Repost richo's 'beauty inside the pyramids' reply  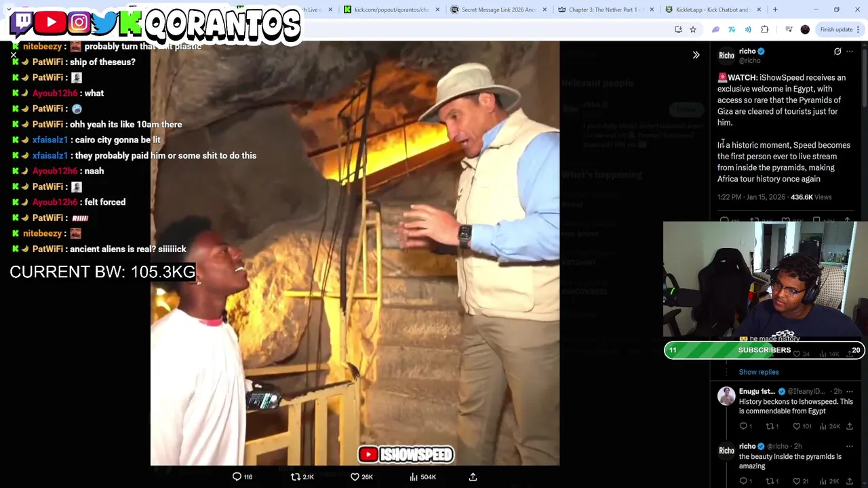pos(772,481)
